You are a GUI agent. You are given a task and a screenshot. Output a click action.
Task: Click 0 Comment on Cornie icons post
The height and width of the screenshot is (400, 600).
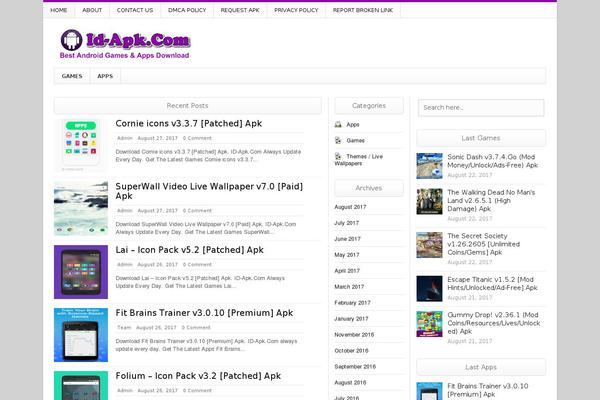[197, 138]
